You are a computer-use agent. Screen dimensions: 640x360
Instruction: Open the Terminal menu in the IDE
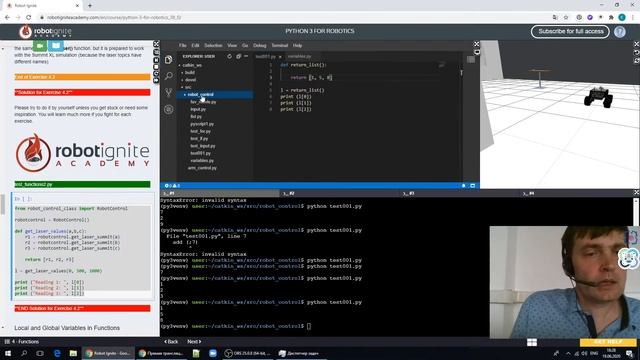pyautogui.click(x=280, y=45)
